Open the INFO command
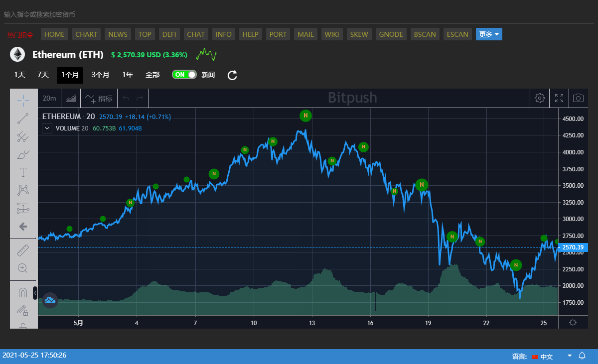This screenshot has width=598, height=364. pyautogui.click(x=224, y=34)
